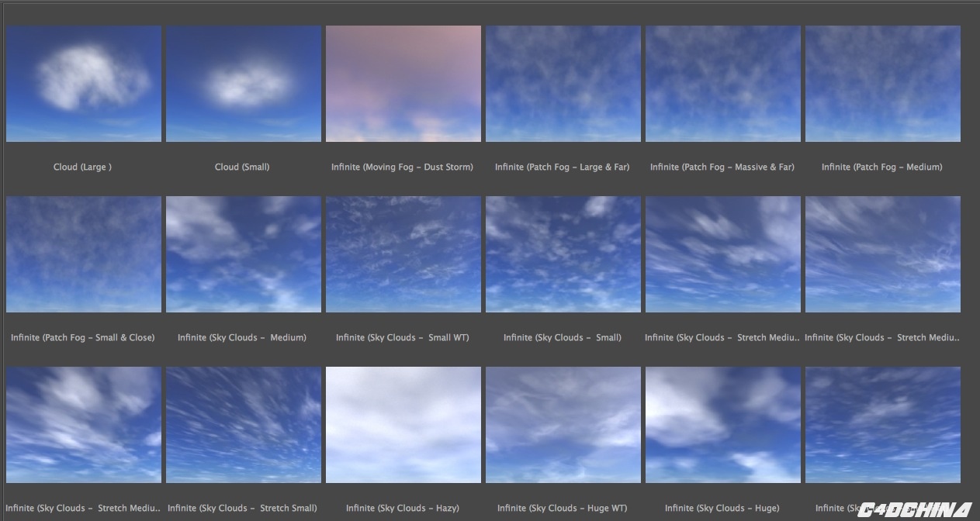This screenshot has height=521, width=980.
Task: Click the "Infinite (Sky Clouds – Hazy)" label
Action: pos(403,508)
